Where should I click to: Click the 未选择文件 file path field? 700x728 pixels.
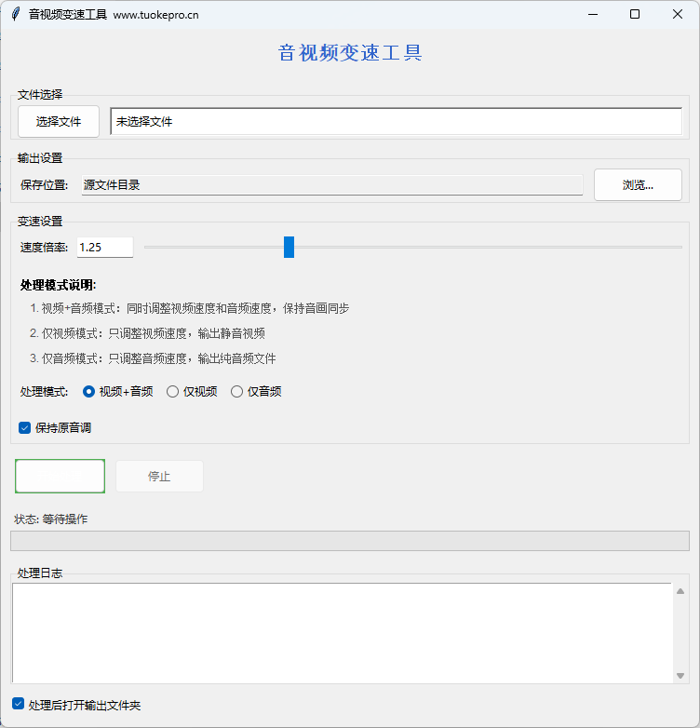click(396, 122)
